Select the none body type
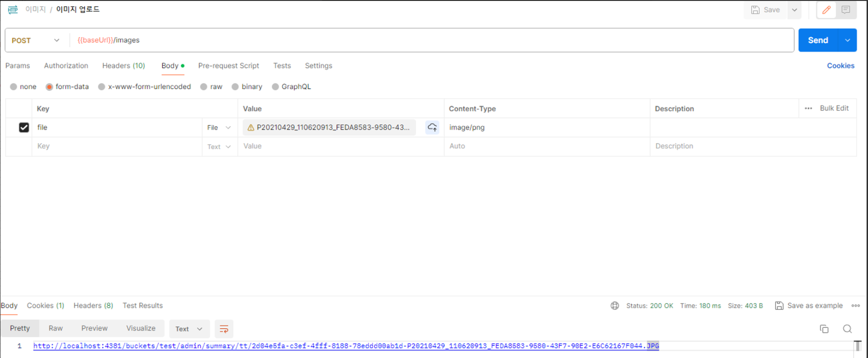 point(14,87)
